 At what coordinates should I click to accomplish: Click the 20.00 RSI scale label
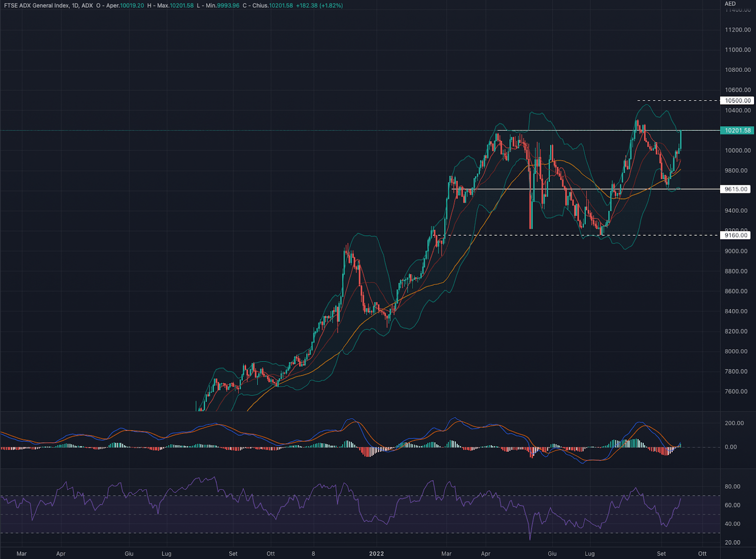tap(732, 543)
